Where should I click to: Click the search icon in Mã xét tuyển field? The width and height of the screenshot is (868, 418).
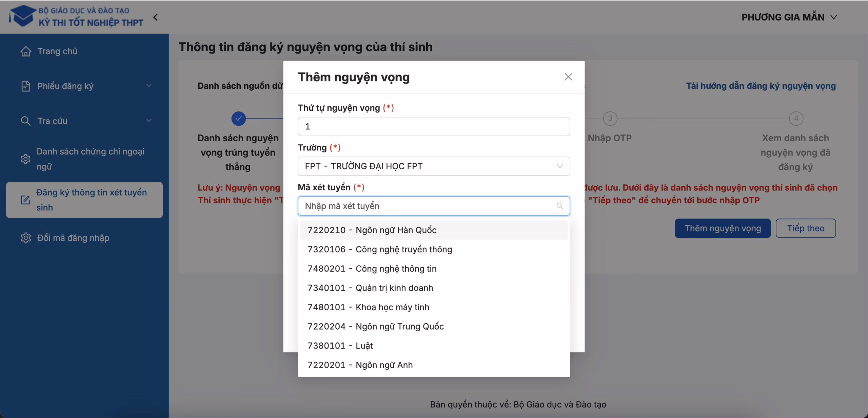(x=560, y=206)
